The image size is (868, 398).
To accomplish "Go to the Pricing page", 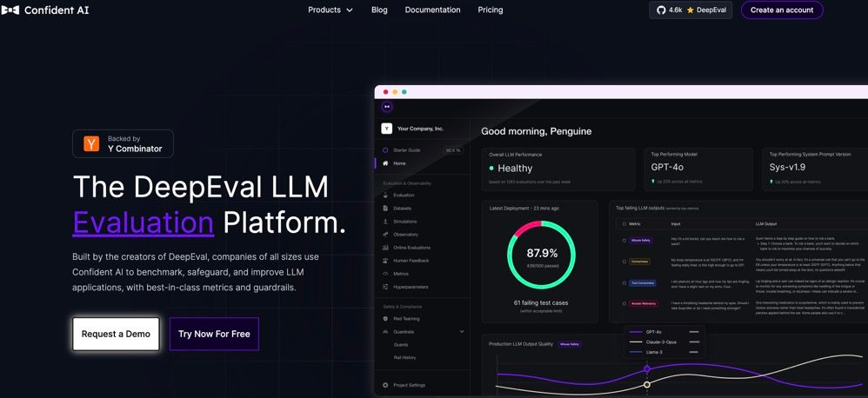I will tap(491, 10).
